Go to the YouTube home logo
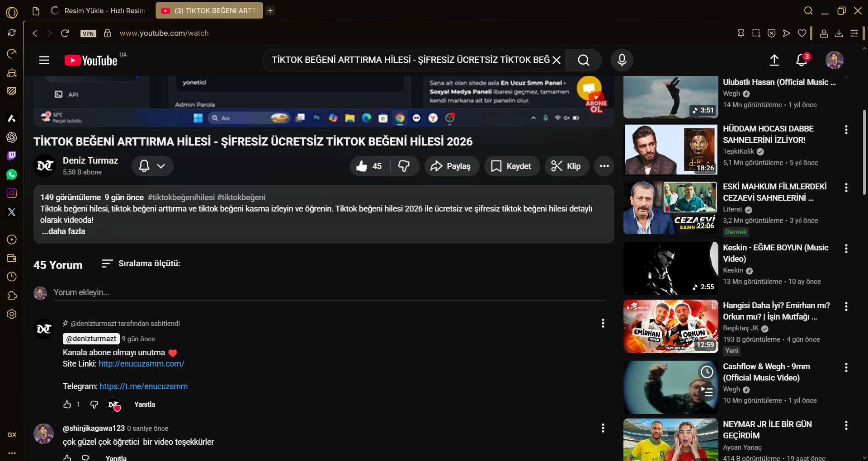The height and width of the screenshot is (461, 868). [x=91, y=61]
